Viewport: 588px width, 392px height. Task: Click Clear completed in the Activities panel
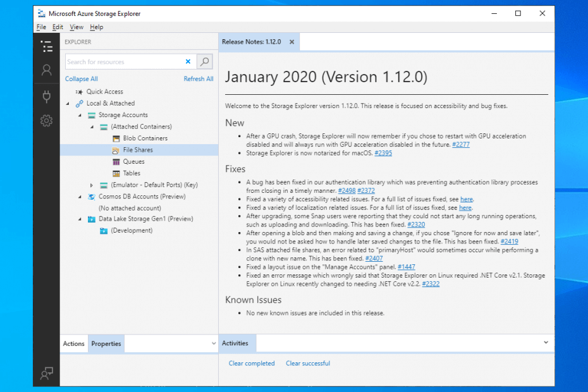[252, 363]
